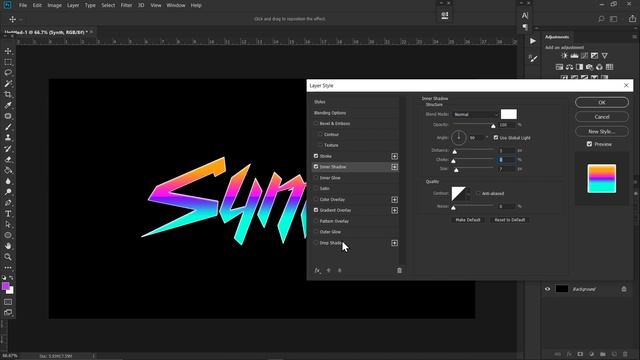Select the Crop tool
Screen dimensions: 640x360
point(8,94)
